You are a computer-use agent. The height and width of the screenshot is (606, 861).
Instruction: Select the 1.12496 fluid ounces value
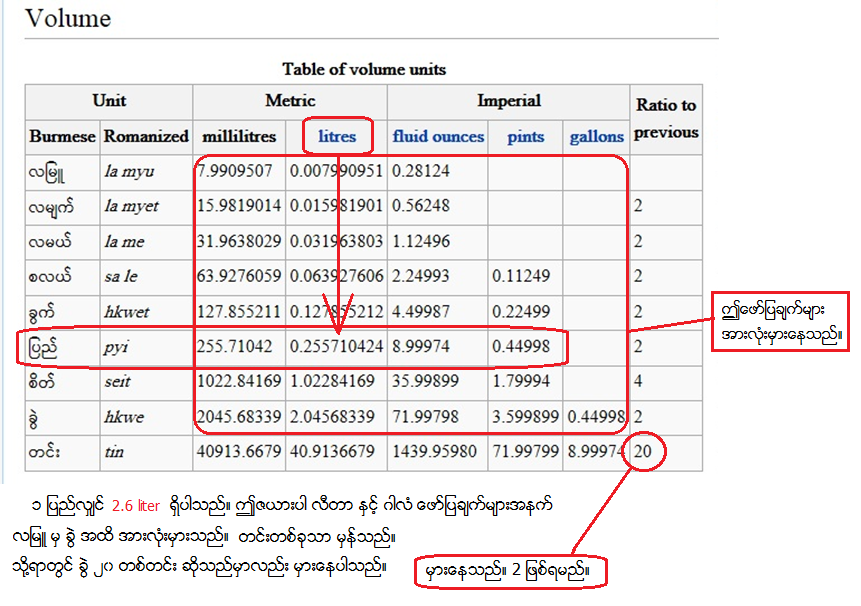(421, 241)
